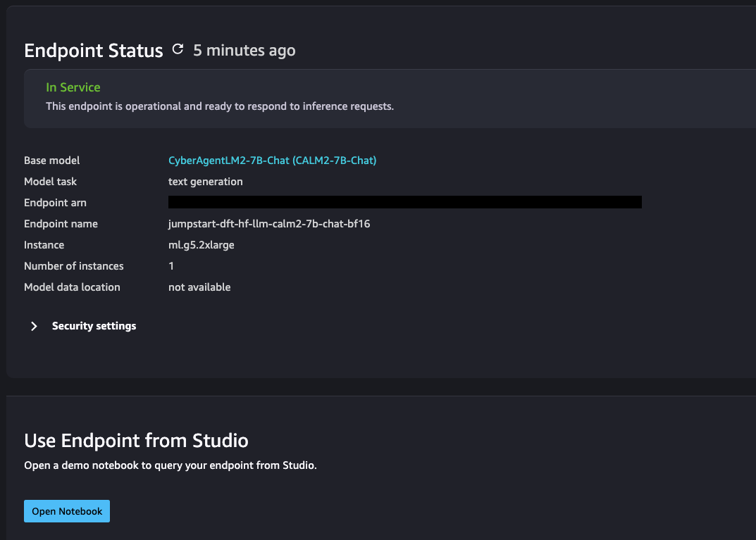Expand the Security settings chevron
Screen dimensions: 756x540
click(x=34, y=326)
